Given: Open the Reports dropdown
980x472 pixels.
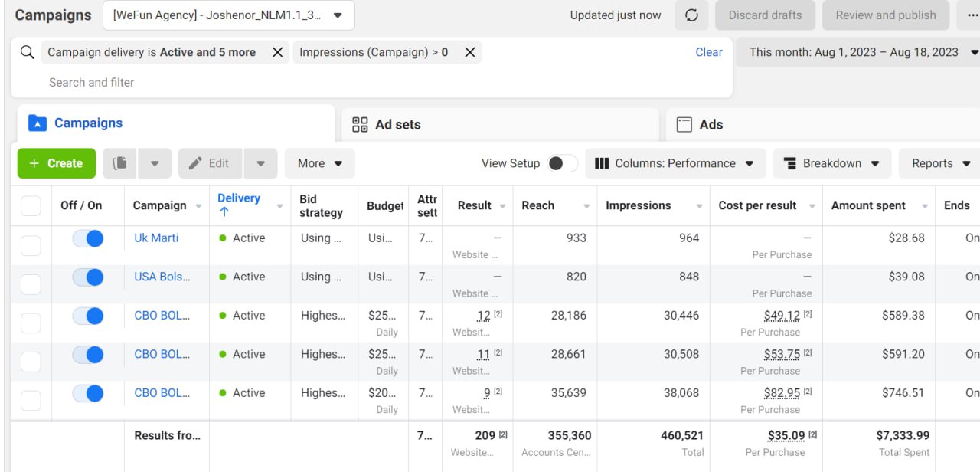Looking at the screenshot, I should [939, 163].
